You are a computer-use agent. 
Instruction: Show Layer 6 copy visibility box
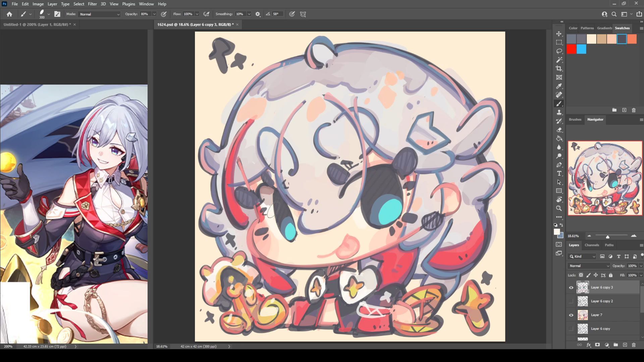pos(571,329)
